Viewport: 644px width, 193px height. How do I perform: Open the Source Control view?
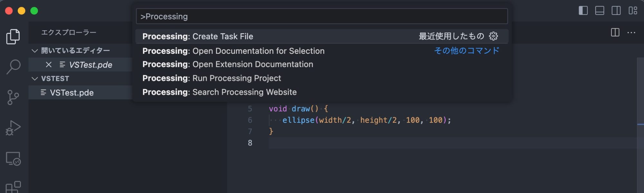point(13,97)
